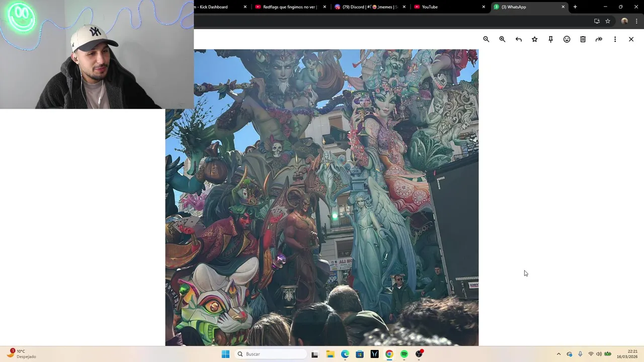Open Microsoft Store from the taskbar

pyautogui.click(x=360, y=354)
